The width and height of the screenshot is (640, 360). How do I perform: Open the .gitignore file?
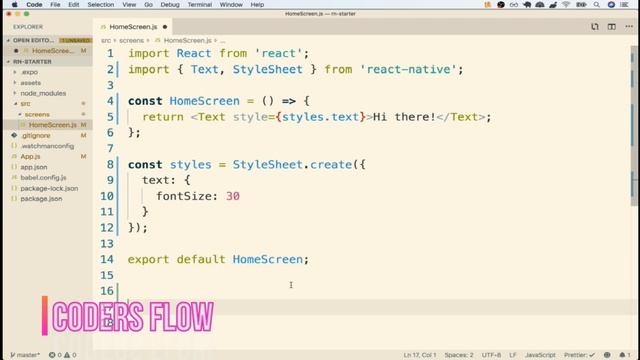pos(36,136)
